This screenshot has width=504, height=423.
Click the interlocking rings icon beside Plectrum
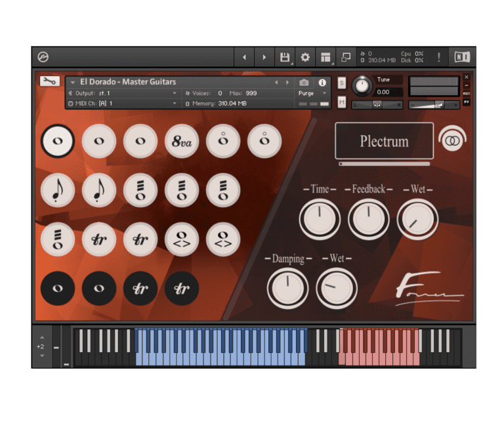click(x=452, y=140)
